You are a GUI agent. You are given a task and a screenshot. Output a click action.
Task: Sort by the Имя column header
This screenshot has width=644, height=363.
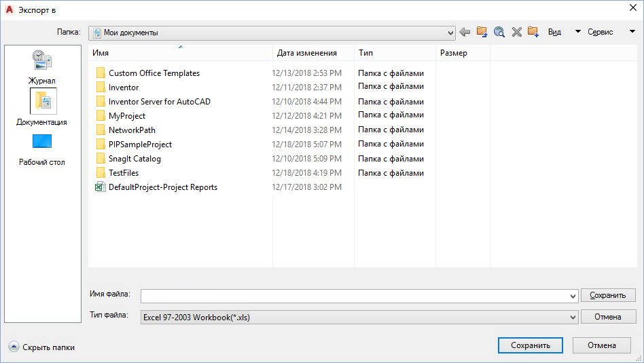point(180,53)
